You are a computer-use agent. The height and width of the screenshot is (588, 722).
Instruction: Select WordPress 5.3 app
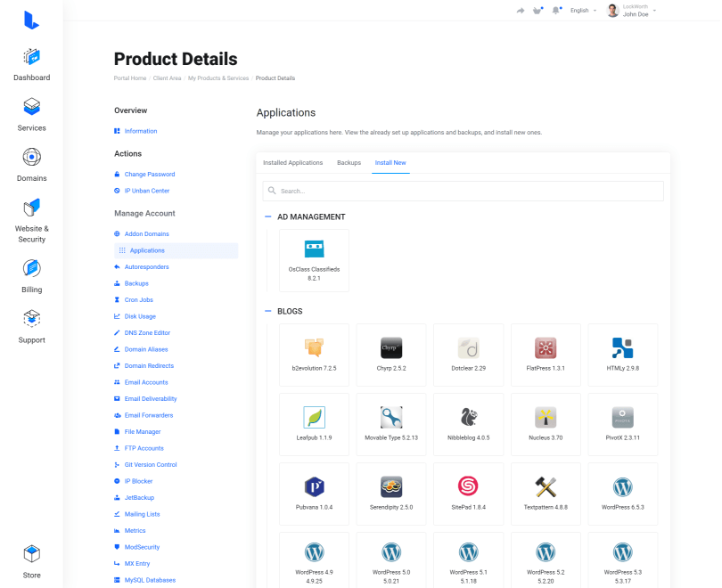click(623, 559)
